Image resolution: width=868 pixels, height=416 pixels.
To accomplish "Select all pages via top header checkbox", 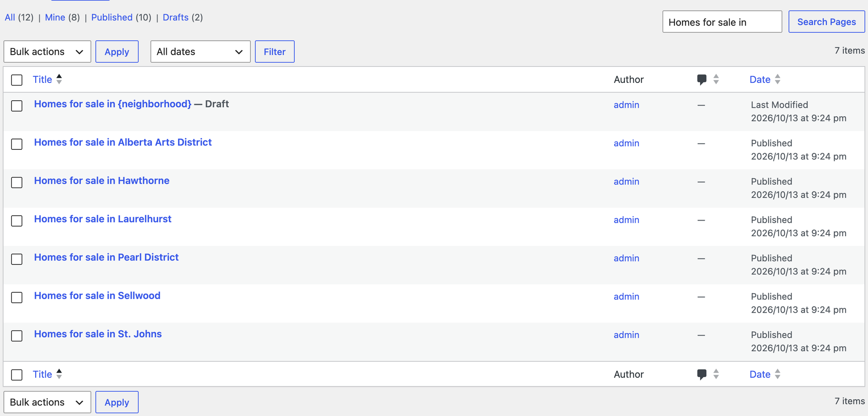I will [x=17, y=80].
